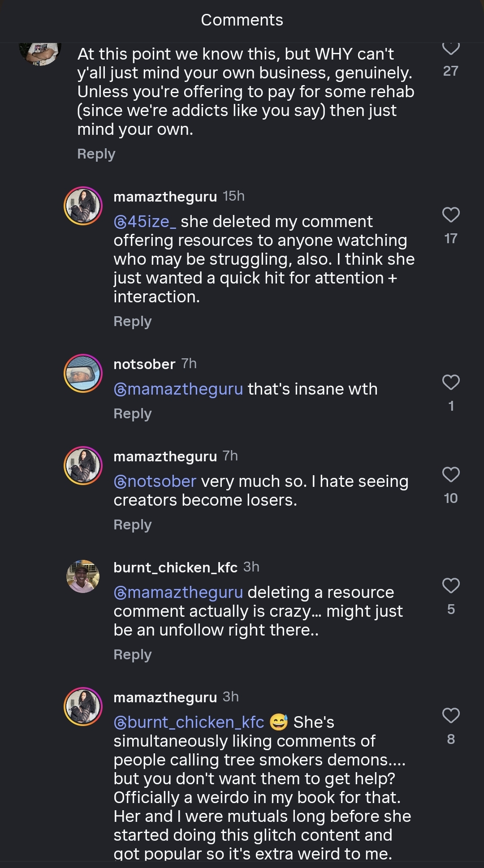Open the notsober username heading
484x868 pixels.
click(x=144, y=364)
